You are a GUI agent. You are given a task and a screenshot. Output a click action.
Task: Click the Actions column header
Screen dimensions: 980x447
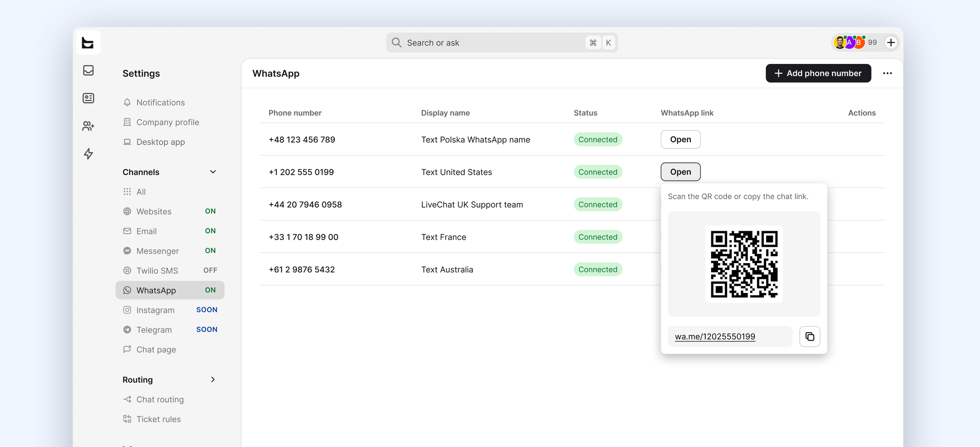click(x=862, y=113)
